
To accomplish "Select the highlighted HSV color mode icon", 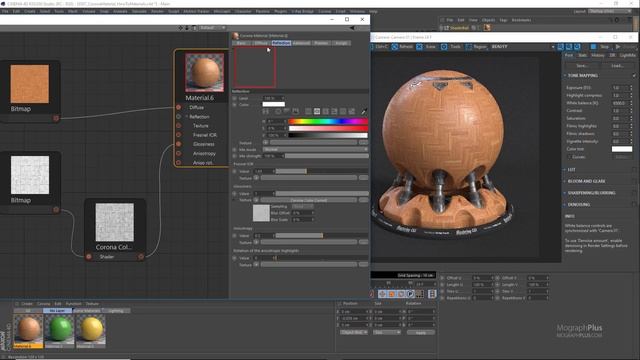I will (317, 111).
